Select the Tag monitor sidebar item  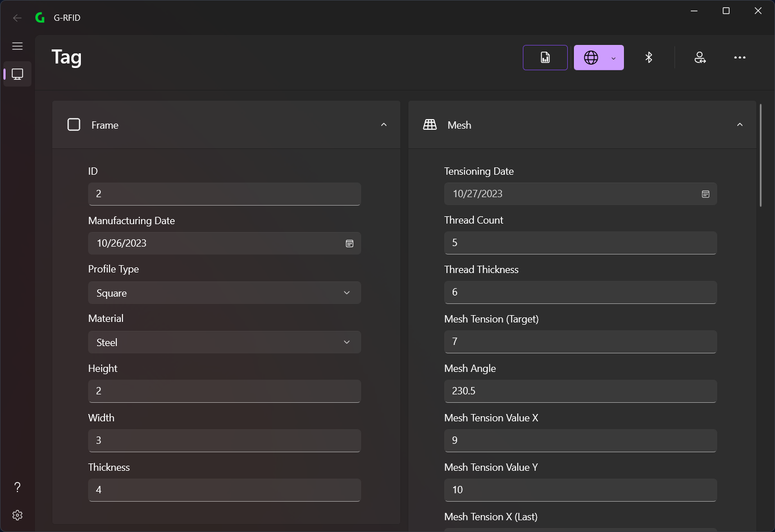pos(17,74)
